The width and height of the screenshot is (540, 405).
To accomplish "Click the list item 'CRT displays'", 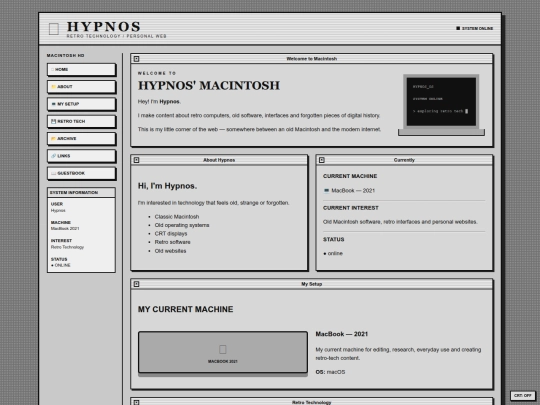I will (171, 233).
